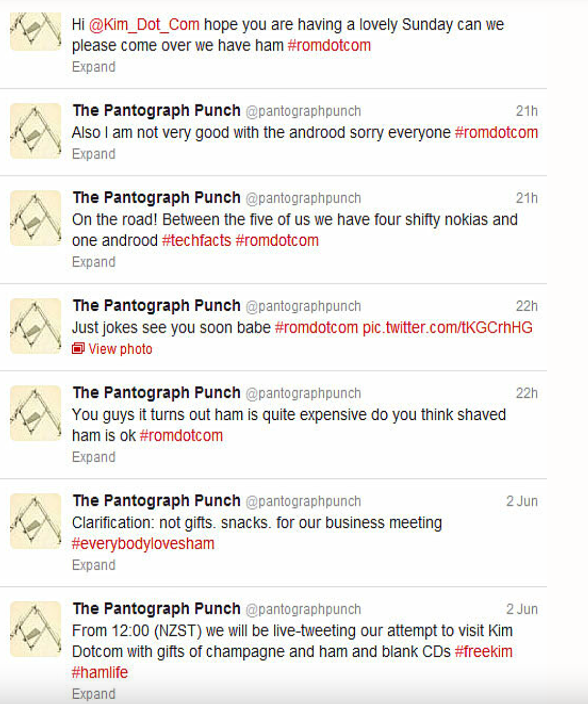588x704 pixels.
Task: Open the #everybodylovesham hashtag
Action: click(143, 544)
